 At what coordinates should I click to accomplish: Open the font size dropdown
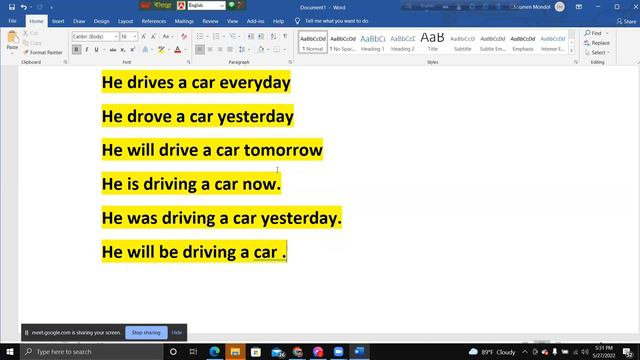(x=135, y=37)
